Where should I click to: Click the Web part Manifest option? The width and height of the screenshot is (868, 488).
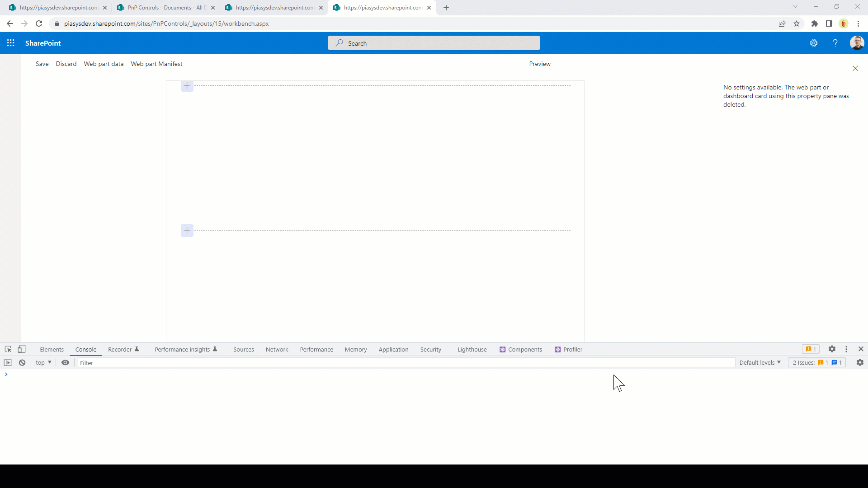(157, 64)
